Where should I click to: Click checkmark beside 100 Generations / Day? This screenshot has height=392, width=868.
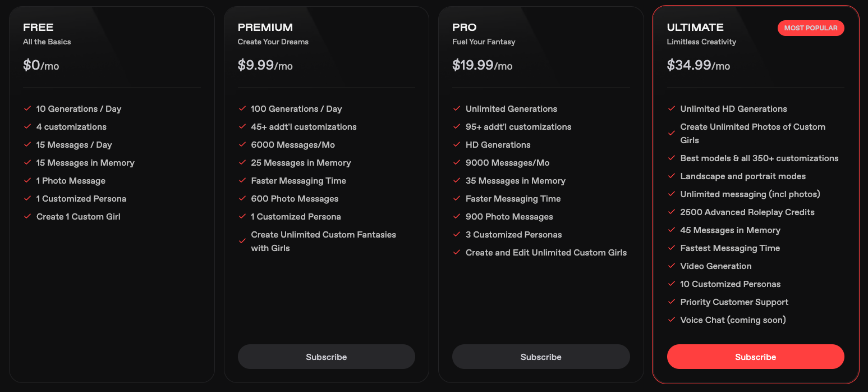pos(242,108)
